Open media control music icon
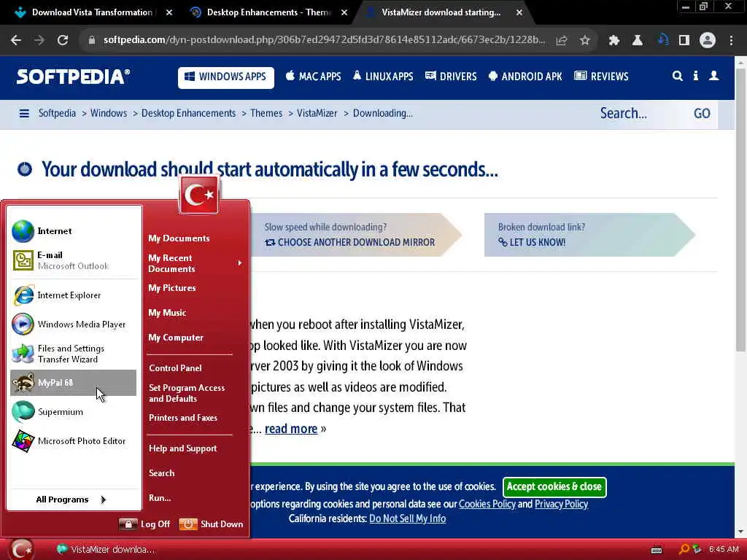 [662, 40]
